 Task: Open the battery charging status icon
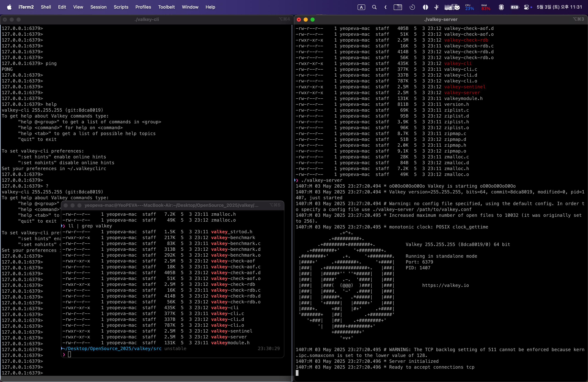point(515,7)
